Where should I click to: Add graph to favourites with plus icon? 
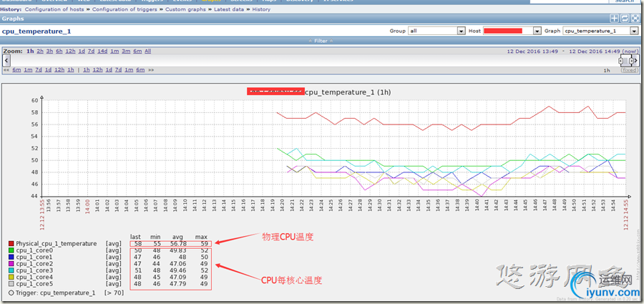(615, 19)
